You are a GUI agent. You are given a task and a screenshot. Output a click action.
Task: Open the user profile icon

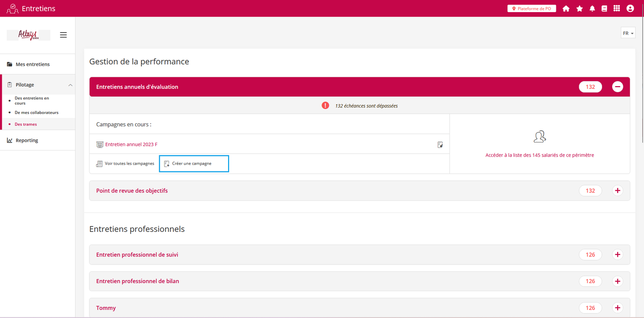click(x=630, y=8)
